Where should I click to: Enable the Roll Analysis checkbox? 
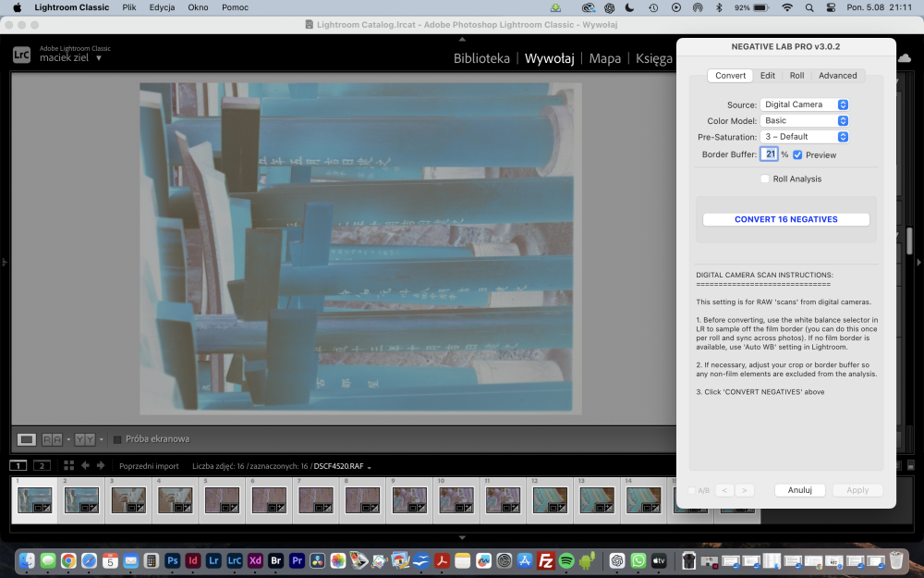765,178
